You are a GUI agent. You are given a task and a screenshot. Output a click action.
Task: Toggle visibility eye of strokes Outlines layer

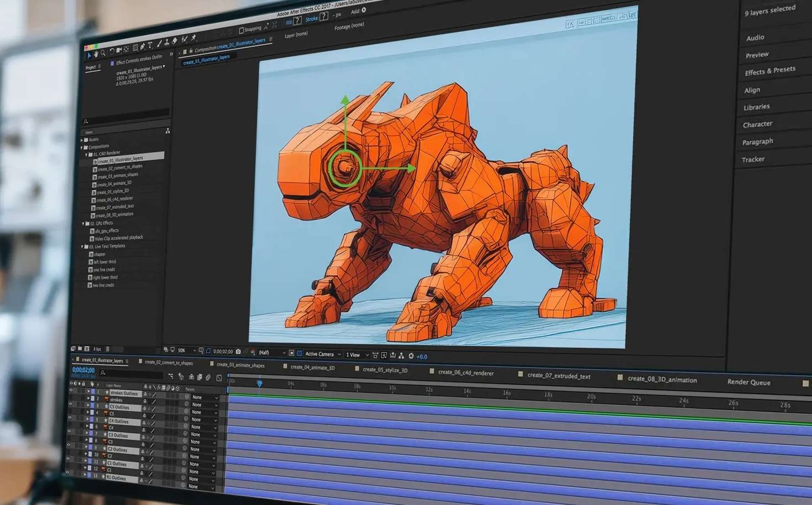[x=71, y=390]
